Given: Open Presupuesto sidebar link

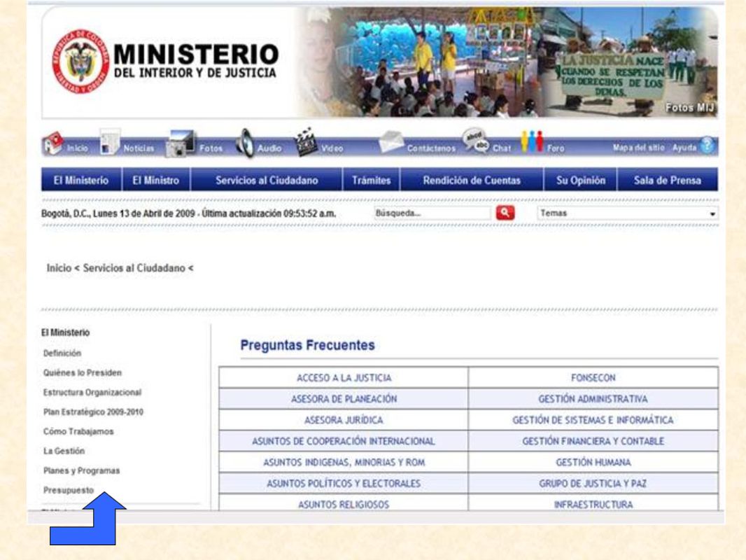Looking at the screenshot, I should 69,490.
